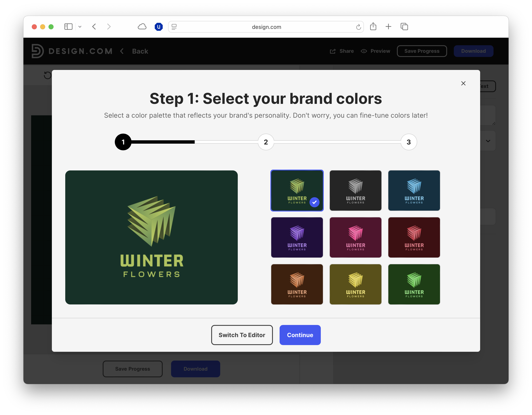532x415 pixels.
Task: Select the blue Winter Flowers palette
Action: click(x=414, y=190)
